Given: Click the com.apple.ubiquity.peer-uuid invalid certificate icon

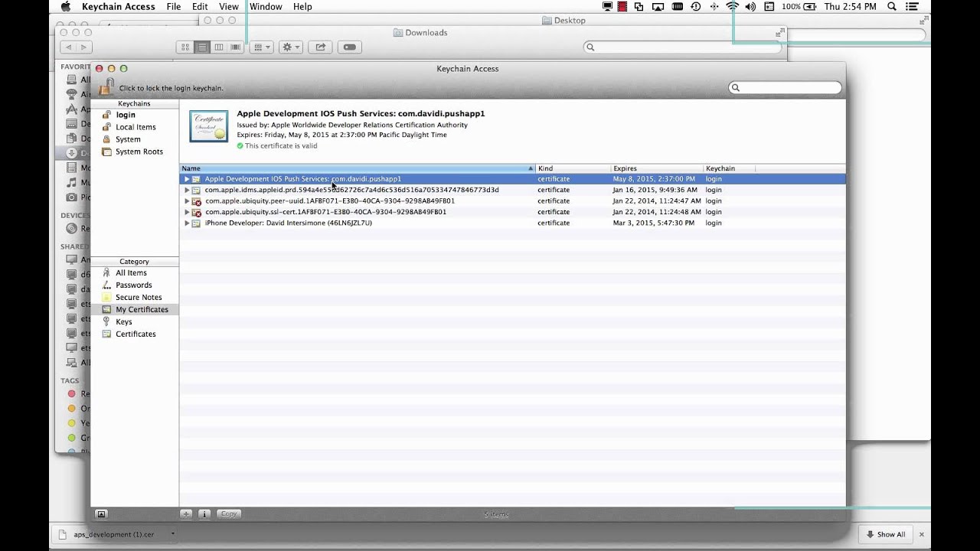Looking at the screenshot, I should [197, 201].
